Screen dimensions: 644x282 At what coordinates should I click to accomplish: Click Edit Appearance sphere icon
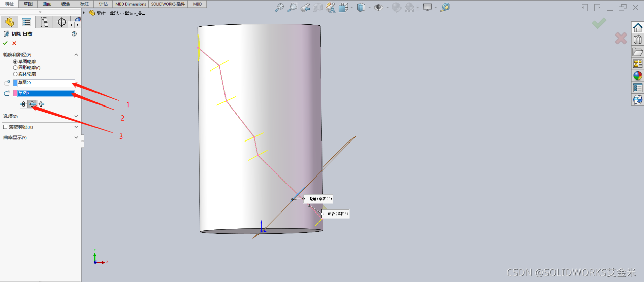coord(396,7)
